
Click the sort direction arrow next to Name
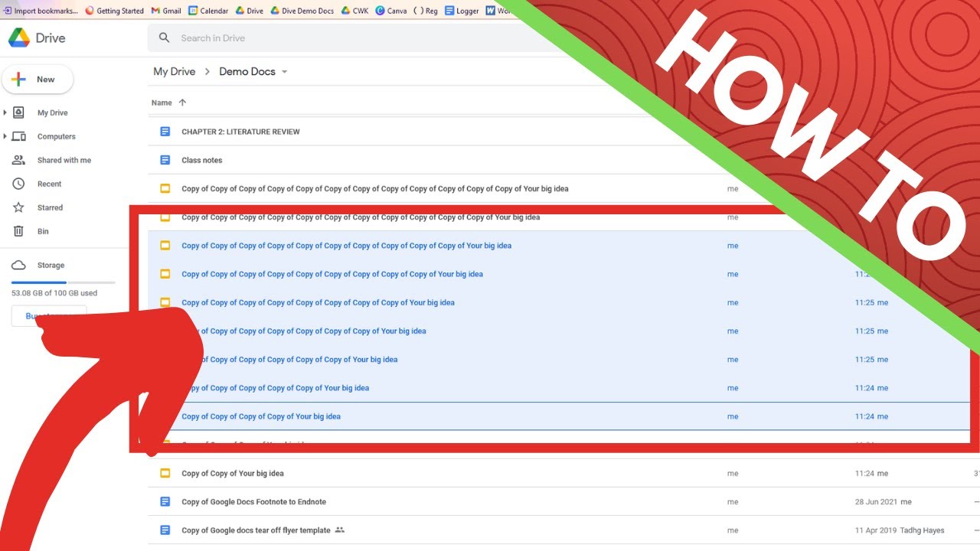pyautogui.click(x=182, y=103)
